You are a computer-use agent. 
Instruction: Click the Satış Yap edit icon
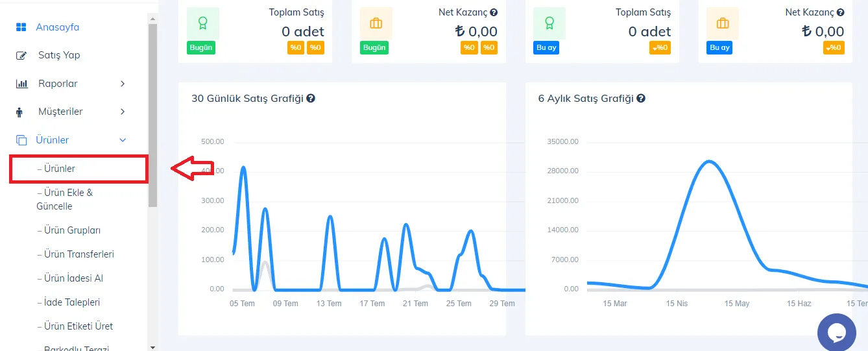(21, 55)
